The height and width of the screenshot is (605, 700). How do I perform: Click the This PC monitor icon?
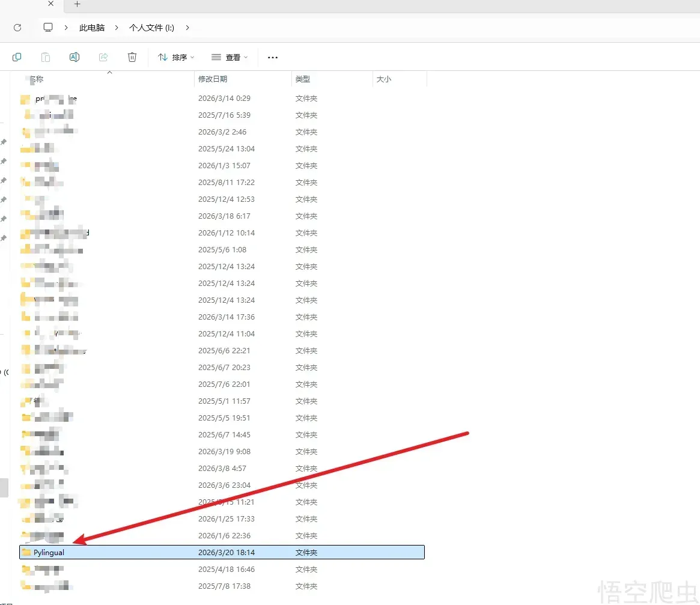(47, 27)
